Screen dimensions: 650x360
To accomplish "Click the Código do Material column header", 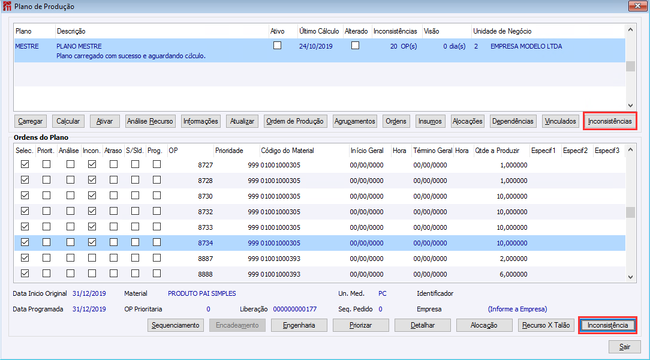I will (287, 151).
